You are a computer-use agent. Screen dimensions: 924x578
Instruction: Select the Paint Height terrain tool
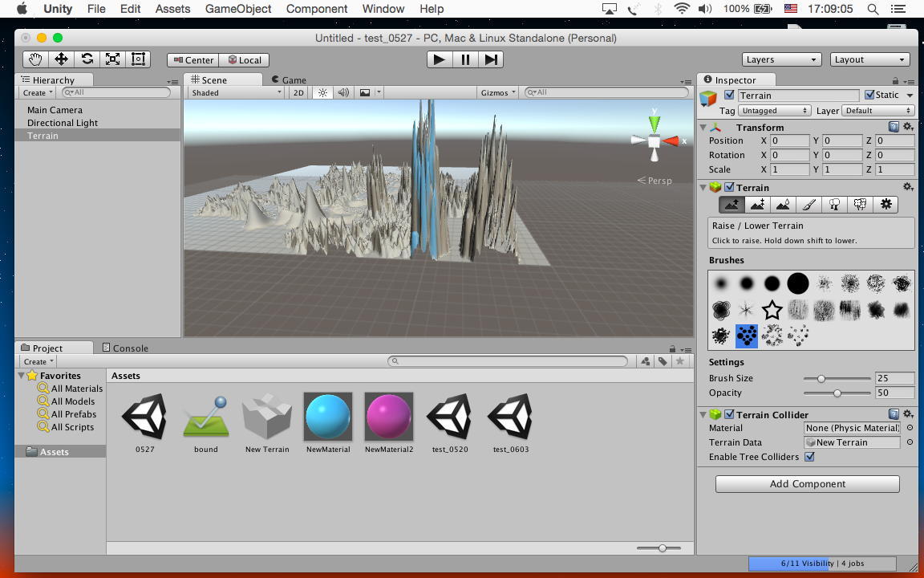757,205
